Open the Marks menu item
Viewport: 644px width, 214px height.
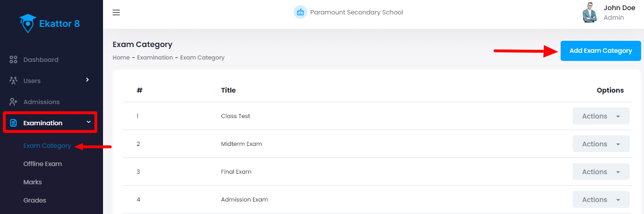tap(33, 182)
